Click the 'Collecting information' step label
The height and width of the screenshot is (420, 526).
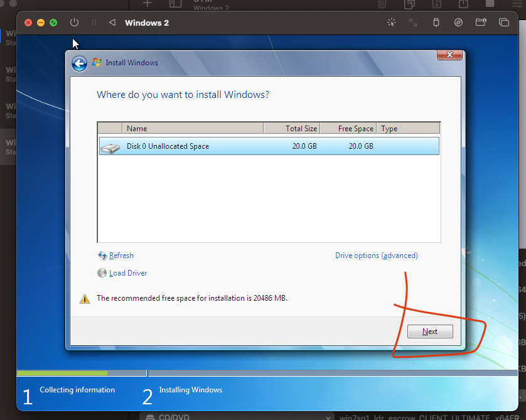click(77, 390)
